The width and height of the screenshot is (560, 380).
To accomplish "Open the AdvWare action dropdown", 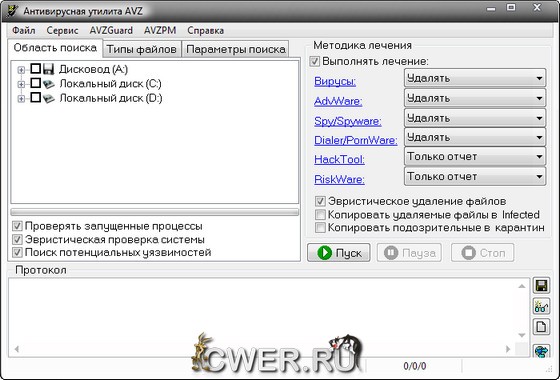I will (x=475, y=98).
